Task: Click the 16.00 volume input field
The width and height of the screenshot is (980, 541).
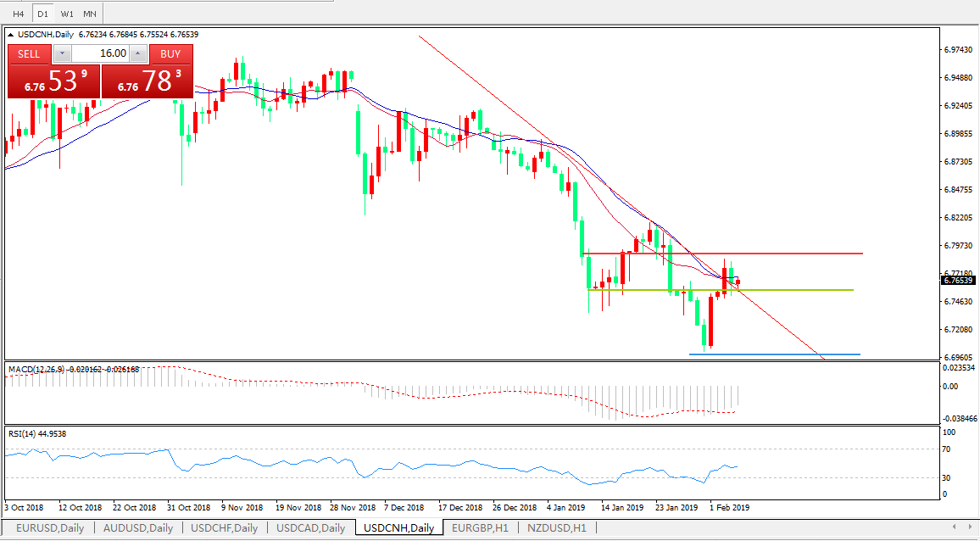Action: coord(100,53)
